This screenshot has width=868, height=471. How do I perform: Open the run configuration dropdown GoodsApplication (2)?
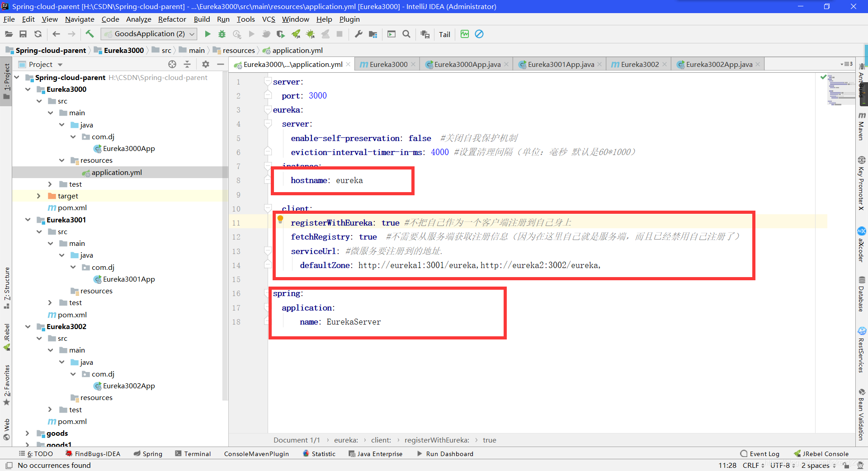click(x=149, y=34)
